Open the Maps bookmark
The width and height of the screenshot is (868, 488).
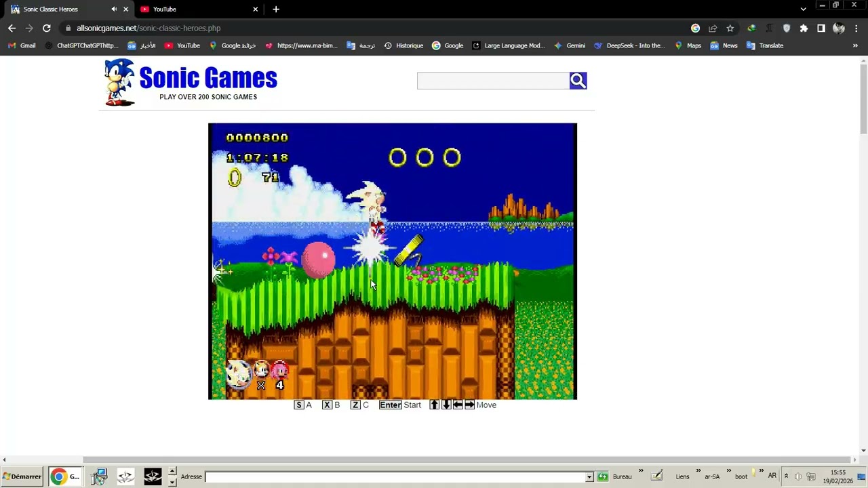click(x=688, y=45)
